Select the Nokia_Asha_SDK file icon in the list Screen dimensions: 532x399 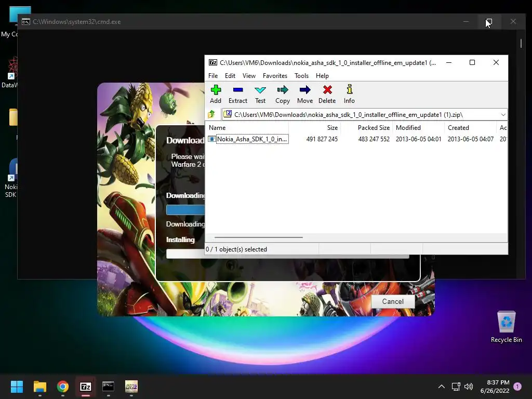click(x=212, y=139)
